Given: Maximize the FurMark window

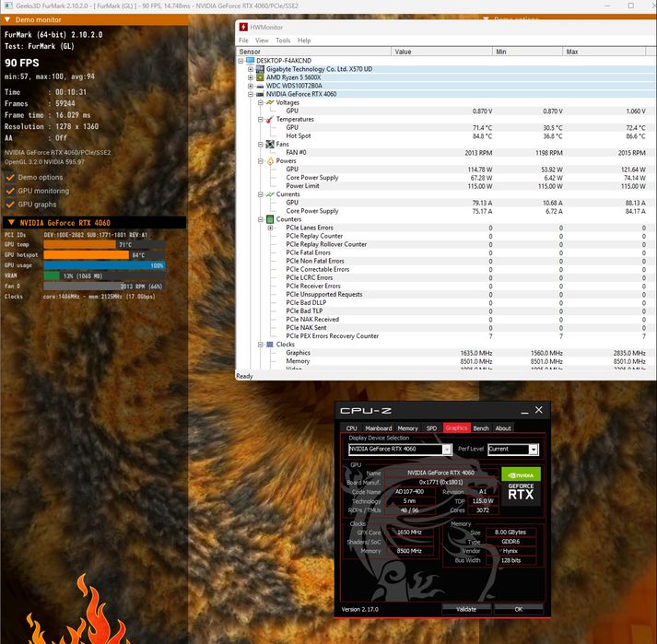Looking at the screenshot, I should point(630,6).
